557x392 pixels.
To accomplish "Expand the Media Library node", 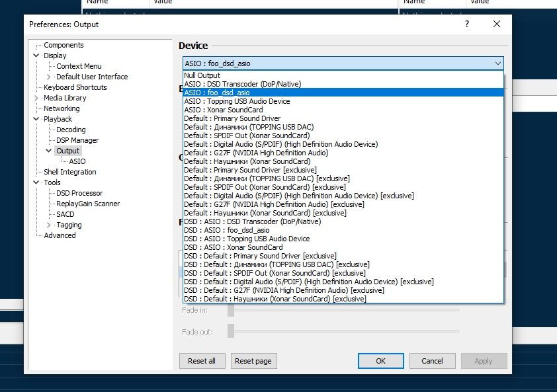I will (36, 98).
